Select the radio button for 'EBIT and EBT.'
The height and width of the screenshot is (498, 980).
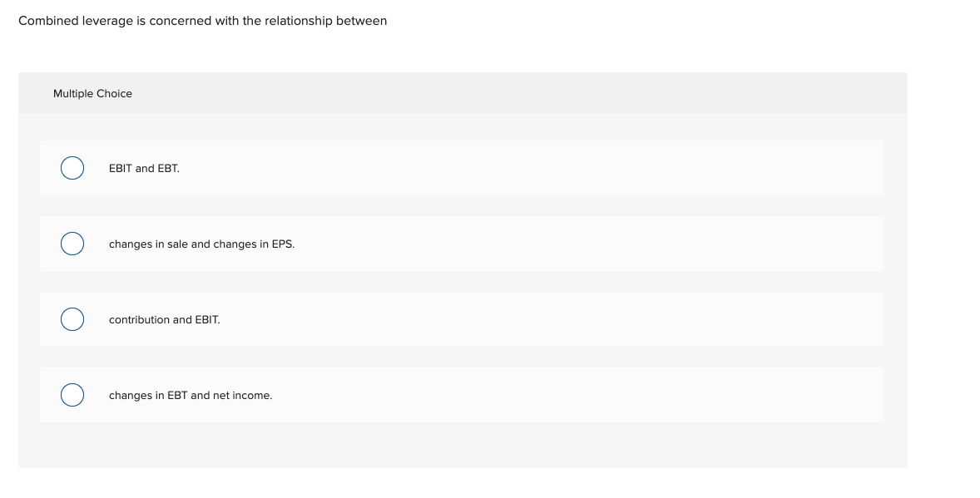72,168
